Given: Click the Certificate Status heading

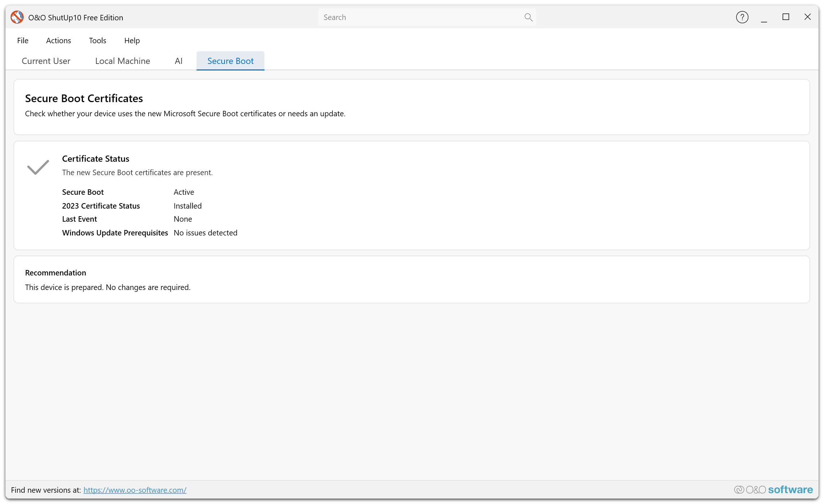Looking at the screenshot, I should coord(96,158).
